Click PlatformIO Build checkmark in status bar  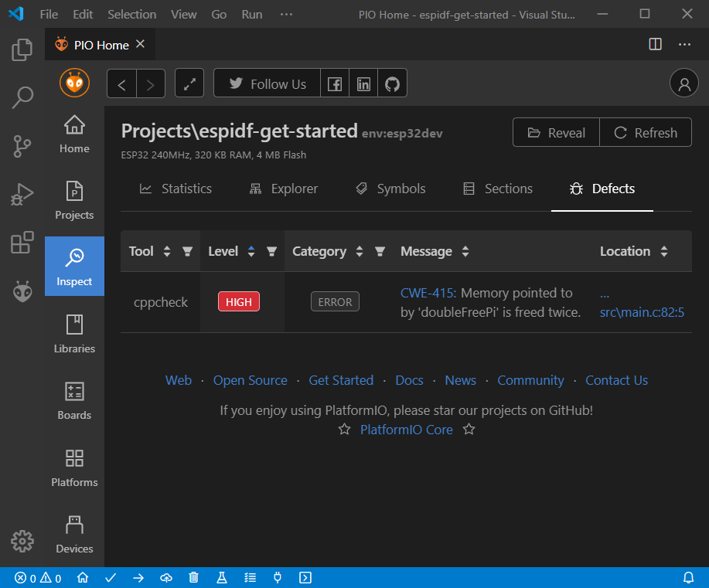(111, 578)
